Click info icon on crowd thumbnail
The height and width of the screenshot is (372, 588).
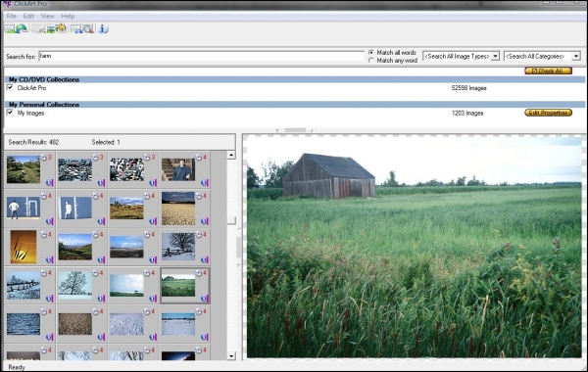(x=153, y=183)
